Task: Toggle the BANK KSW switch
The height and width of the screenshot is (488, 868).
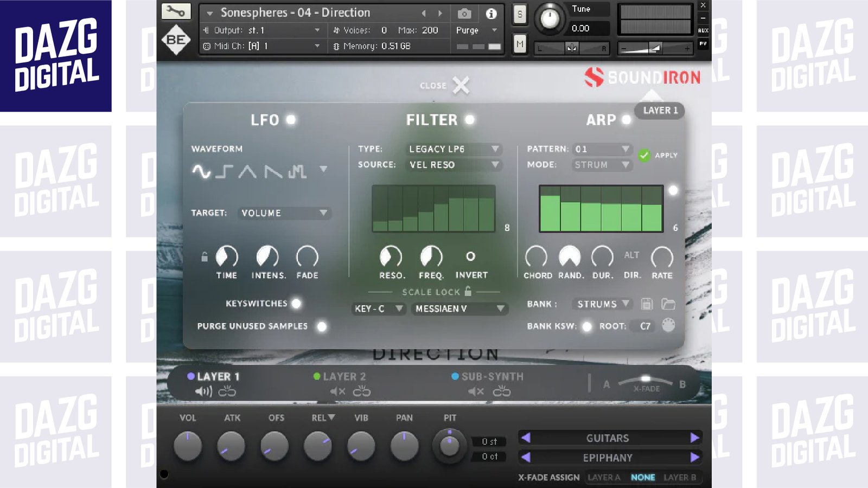Action: click(586, 326)
